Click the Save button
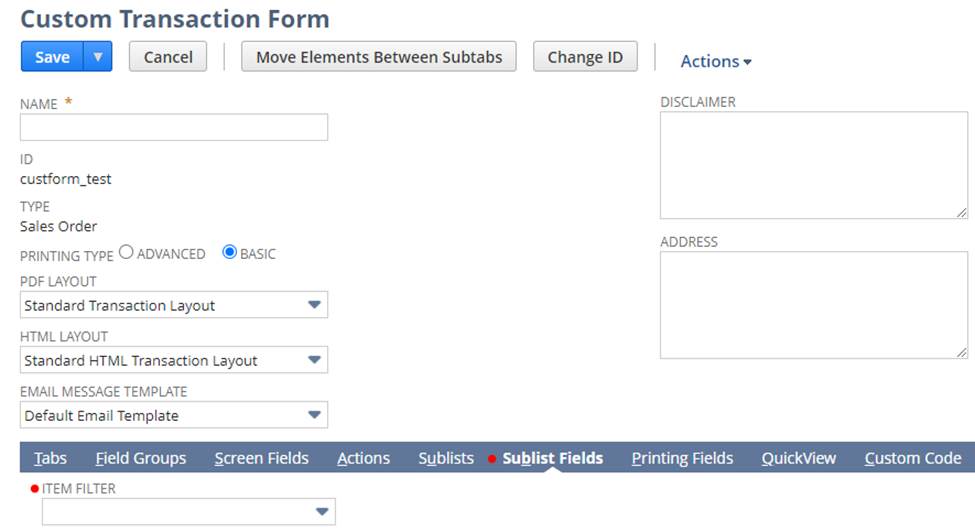Image resolution: width=975 pixels, height=532 pixels. pos(52,57)
